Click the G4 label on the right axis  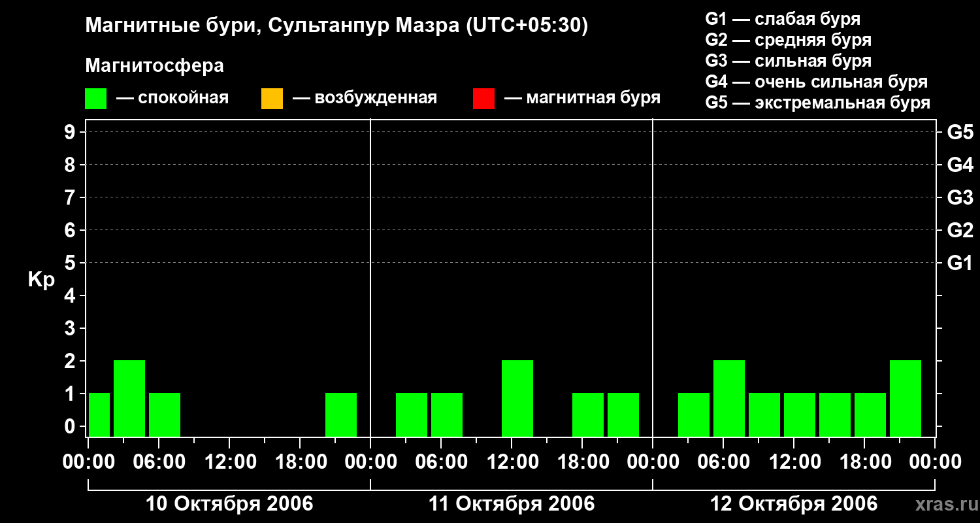960,165
